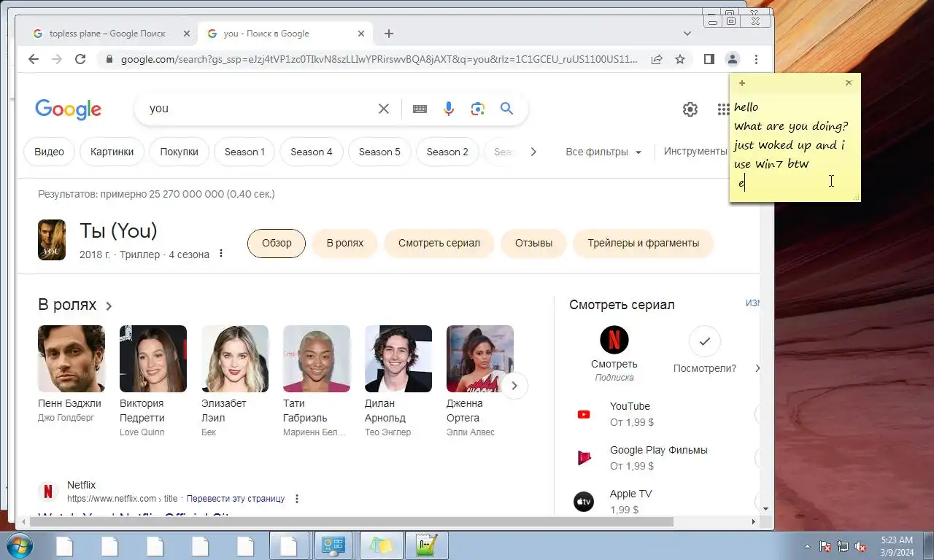
Task: Expand the 'В ролях' cast section
Action: click(75, 305)
